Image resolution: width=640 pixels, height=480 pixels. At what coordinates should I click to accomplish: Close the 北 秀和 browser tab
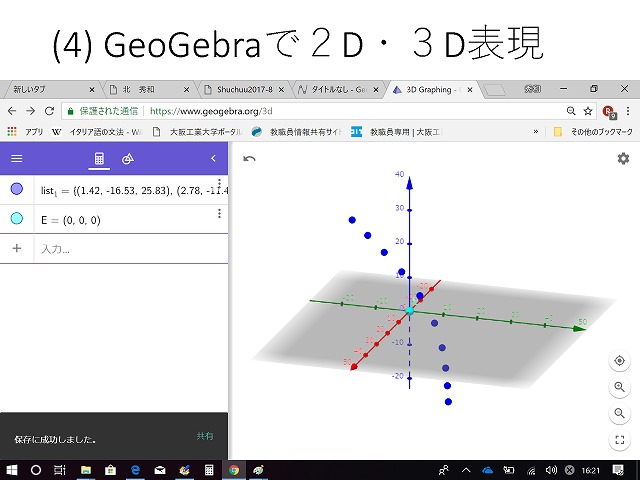(186, 89)
